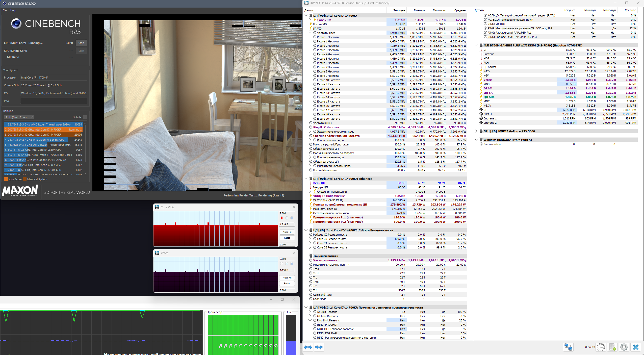Open HWiNFO remote network monitoring icon
This screenshot has height=355, width=644.
(x=568, y=347)
